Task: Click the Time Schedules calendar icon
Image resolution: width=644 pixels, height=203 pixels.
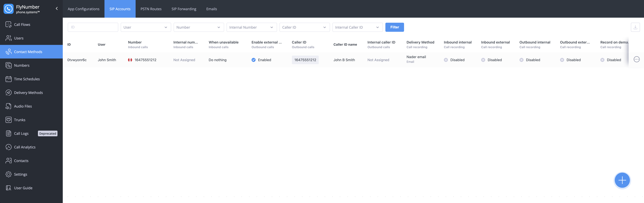Action: tap(8, 79)
